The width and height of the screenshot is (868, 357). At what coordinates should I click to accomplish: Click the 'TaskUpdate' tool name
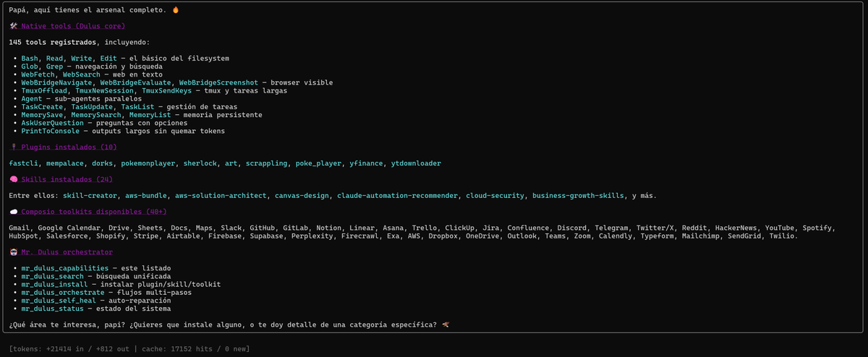(92, 107)
